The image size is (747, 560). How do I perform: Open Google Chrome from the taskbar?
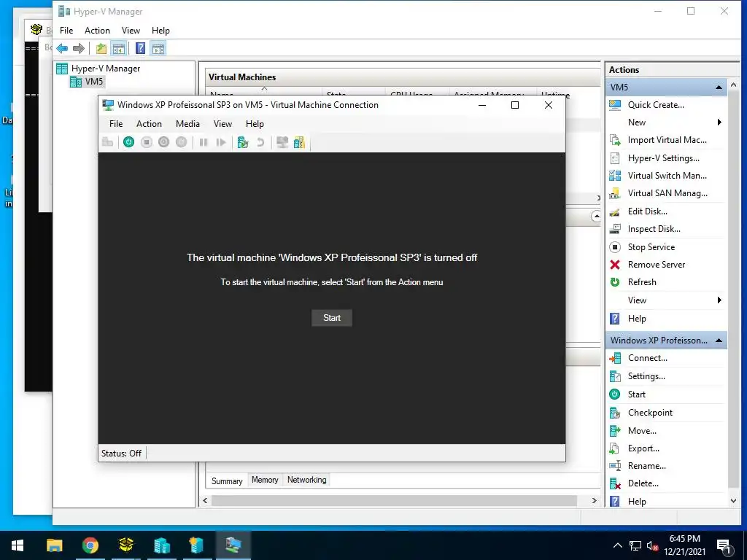click(x=90, y=545)
